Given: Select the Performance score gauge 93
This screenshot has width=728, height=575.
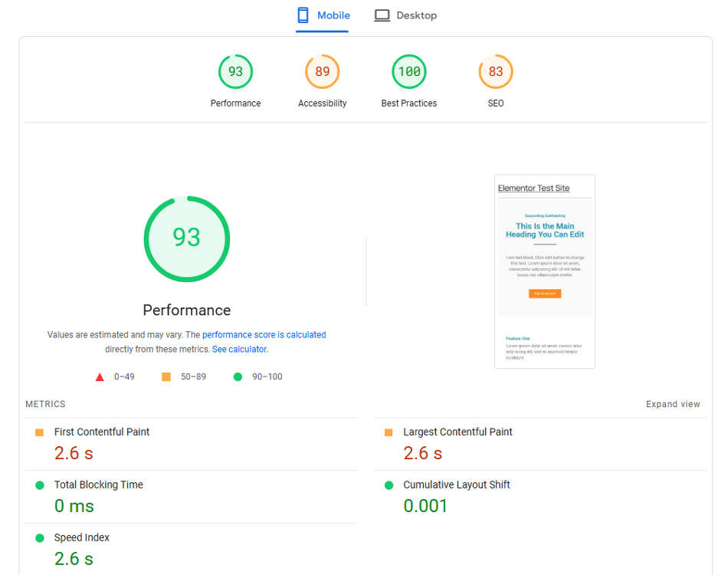Looking at the screenshot, I should 235,72.
